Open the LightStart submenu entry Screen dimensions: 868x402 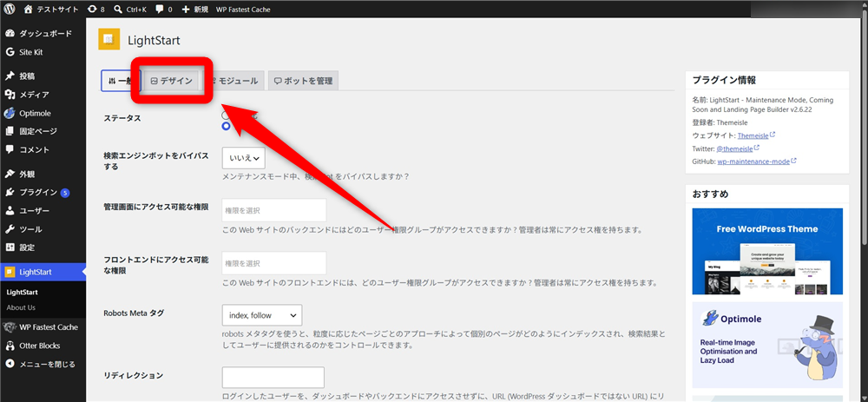(23, 293)
